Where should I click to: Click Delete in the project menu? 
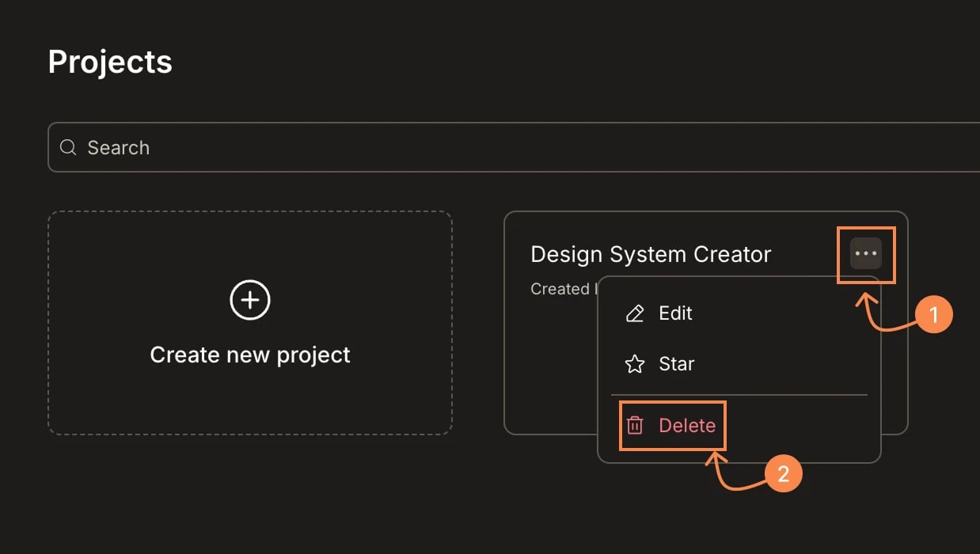click(x=739, y=426)
